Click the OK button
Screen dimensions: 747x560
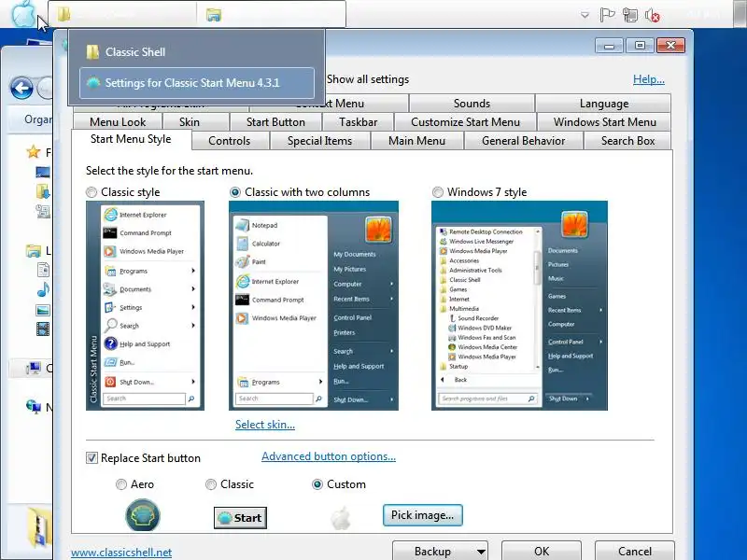click(542, 551)
